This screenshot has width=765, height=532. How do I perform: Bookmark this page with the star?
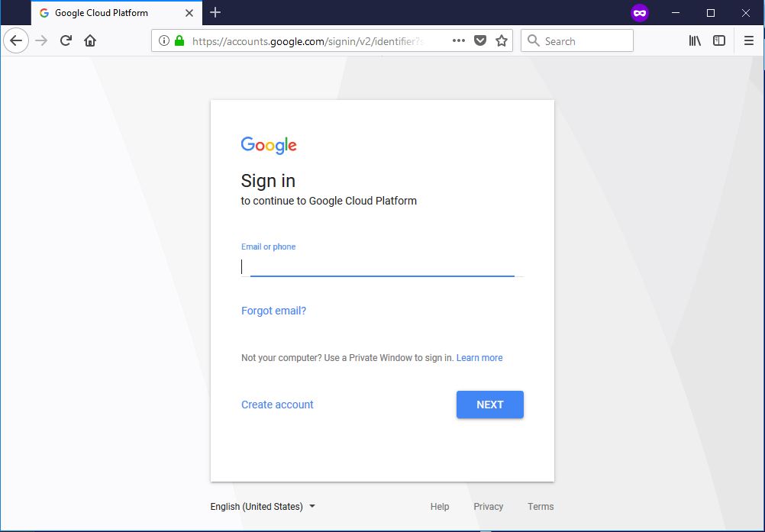(x=502, y=40)
